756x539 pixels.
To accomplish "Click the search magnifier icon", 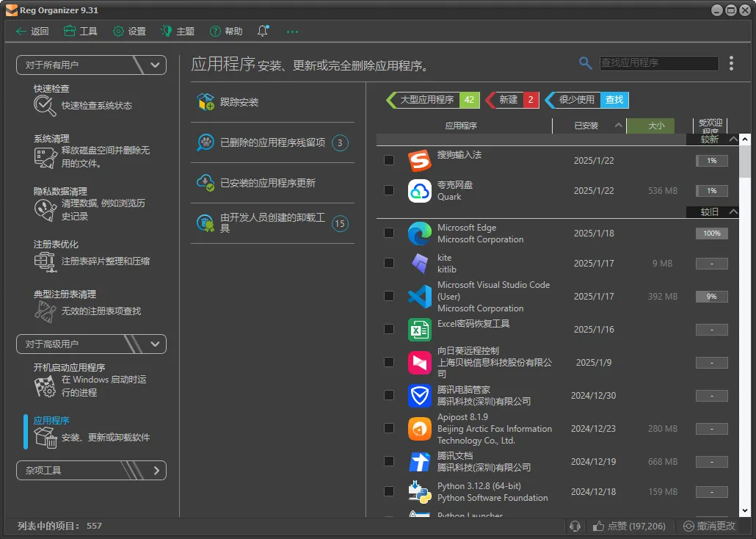I will pos(585,62).
